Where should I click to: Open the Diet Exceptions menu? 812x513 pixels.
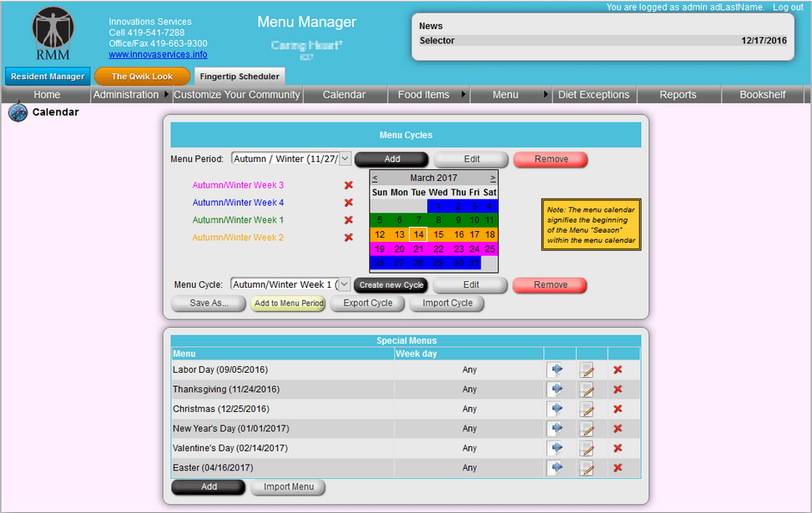tap(593, 94)
